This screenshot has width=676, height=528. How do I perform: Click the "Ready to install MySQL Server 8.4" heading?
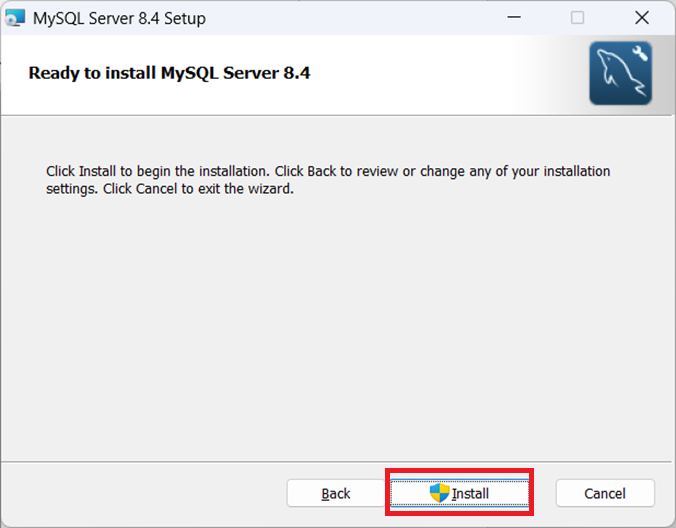pyautogui.click(x=169, y=73)
